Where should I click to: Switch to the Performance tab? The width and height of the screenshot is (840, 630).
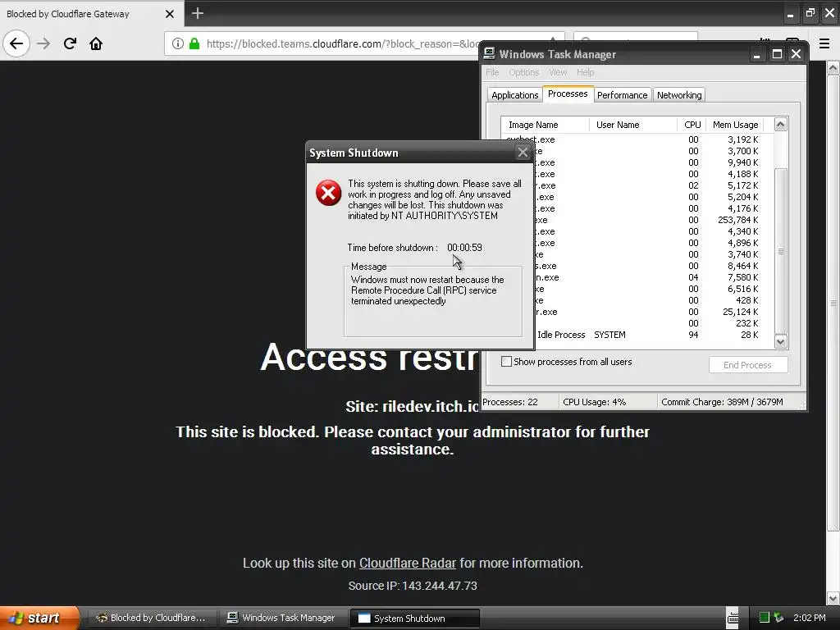(622, 95)
